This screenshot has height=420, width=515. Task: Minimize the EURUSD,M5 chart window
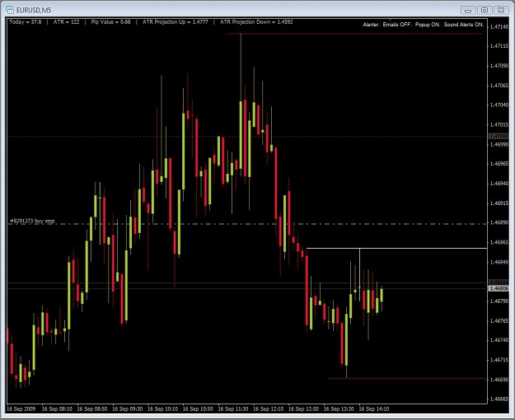coord(468,10)
